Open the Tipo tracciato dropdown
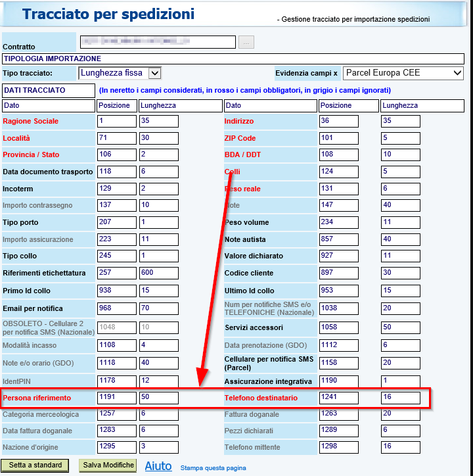 [x=120, y=73]
